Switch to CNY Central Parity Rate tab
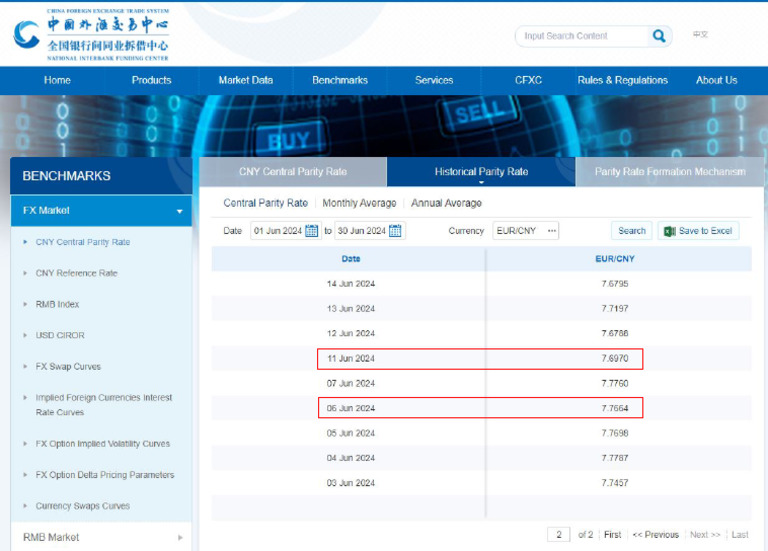Image resolution: width=768 pixels, height=551 pixels. pyautogui.click(x=292, y=172)
